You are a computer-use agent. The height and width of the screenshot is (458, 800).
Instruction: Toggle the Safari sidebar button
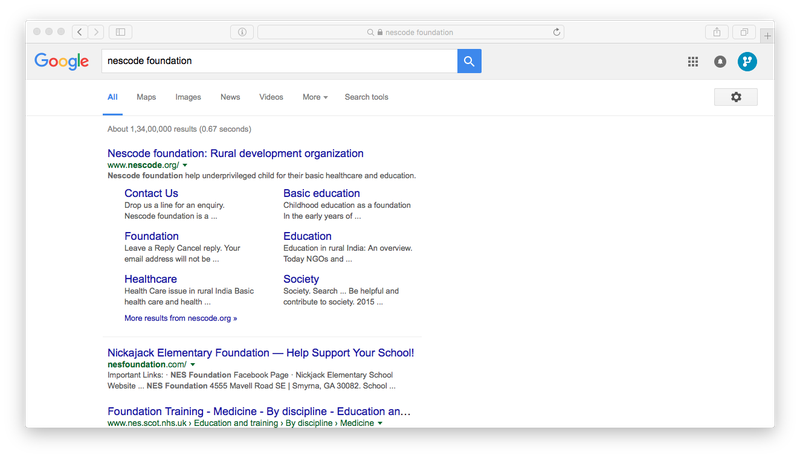(x=120, y=32)
